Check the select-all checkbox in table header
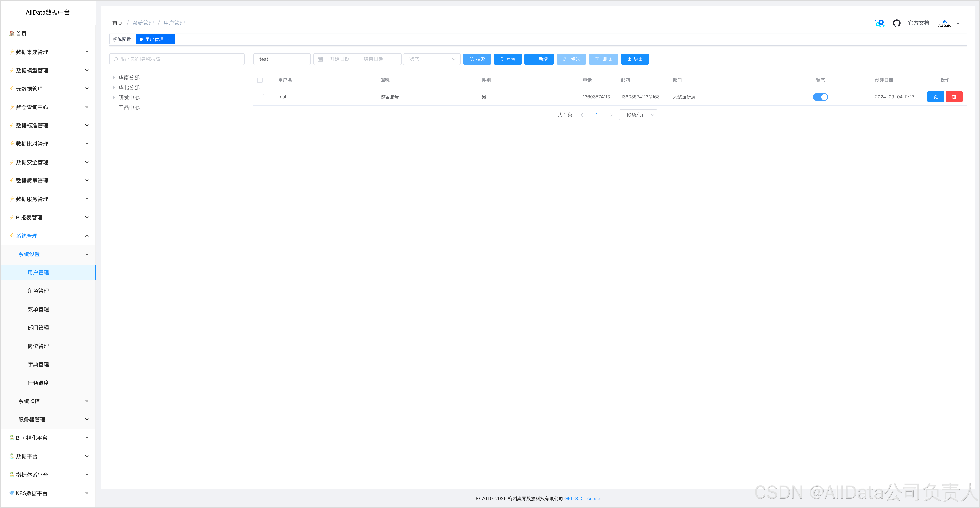 (x=260, y=80)
